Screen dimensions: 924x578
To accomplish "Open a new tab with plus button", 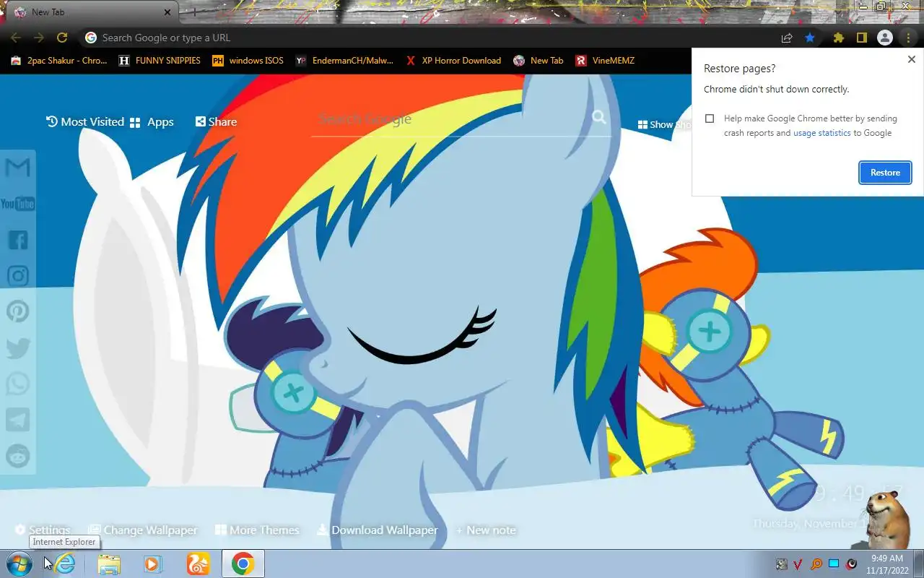I will click(193, 12).
